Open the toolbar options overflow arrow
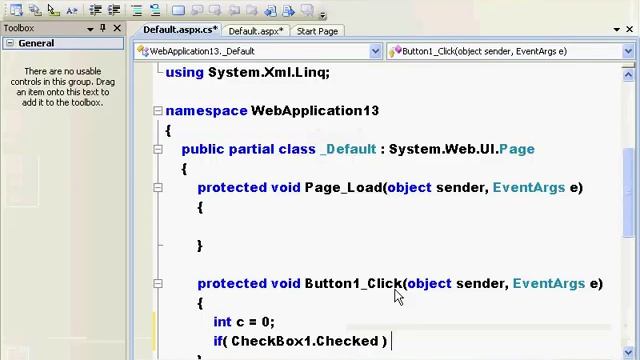The image size is (640, 360). (322, 16)
